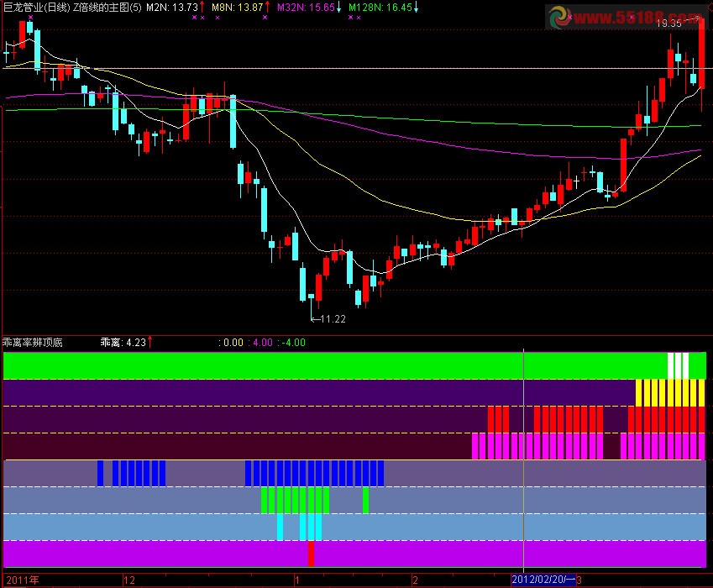
Task: Click month 12 on the time axis
Action: pos(129,580)
